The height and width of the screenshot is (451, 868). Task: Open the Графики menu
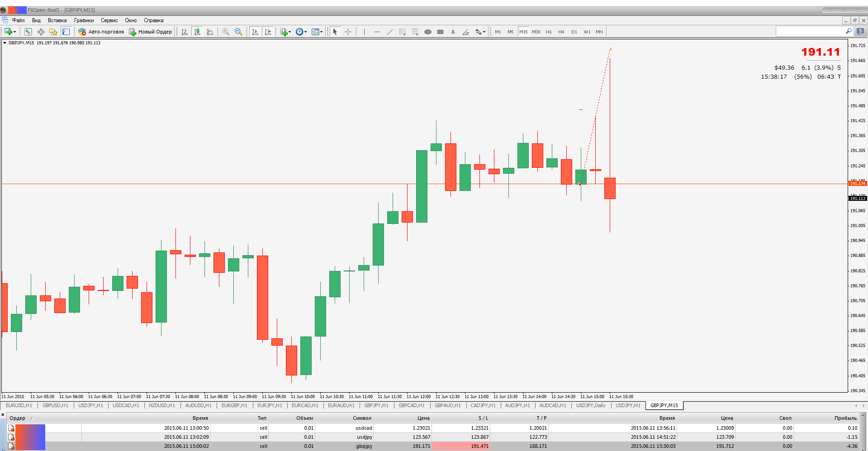pos(84,20)
